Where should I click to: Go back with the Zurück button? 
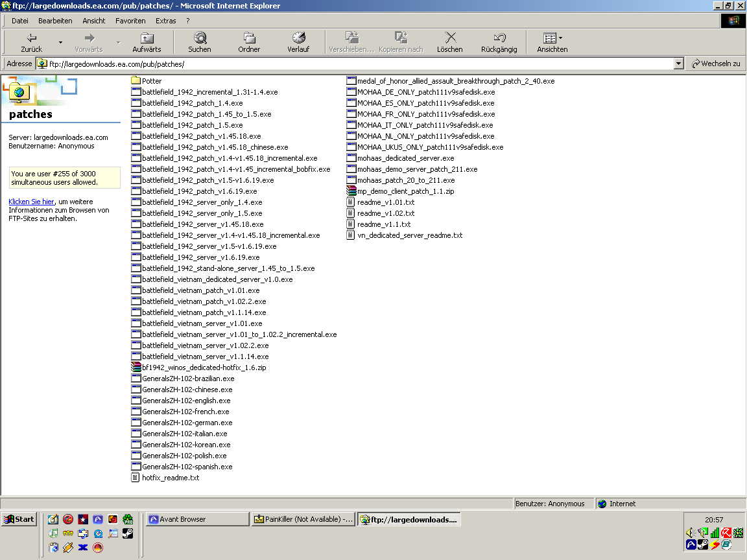31,42
